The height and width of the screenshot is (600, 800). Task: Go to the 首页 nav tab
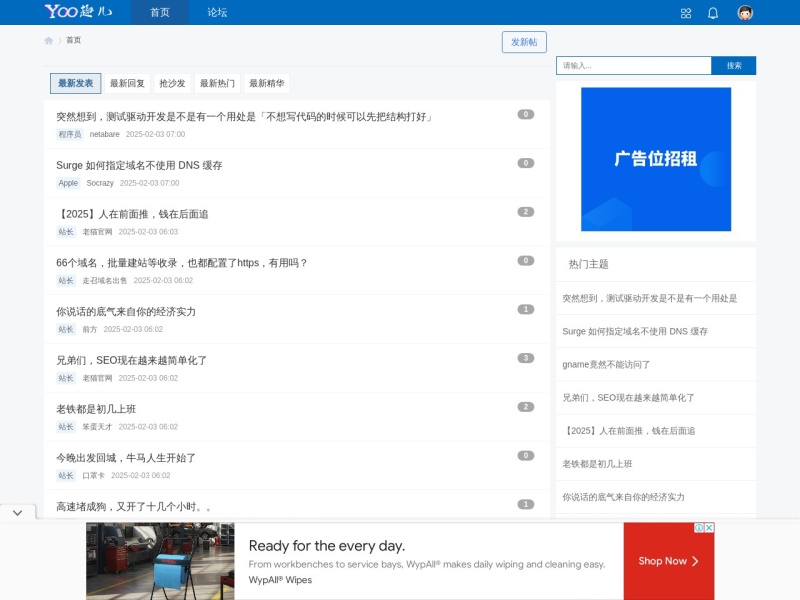pyautogui.click(x=160, y=12)
